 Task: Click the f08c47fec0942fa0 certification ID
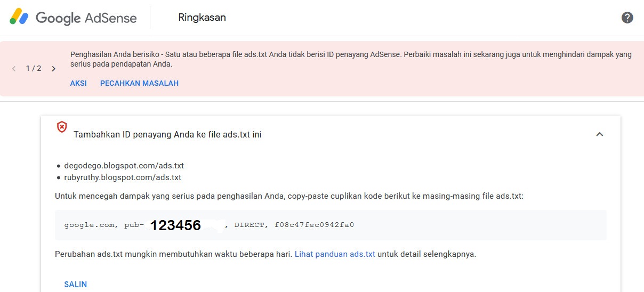click(315, 225)
